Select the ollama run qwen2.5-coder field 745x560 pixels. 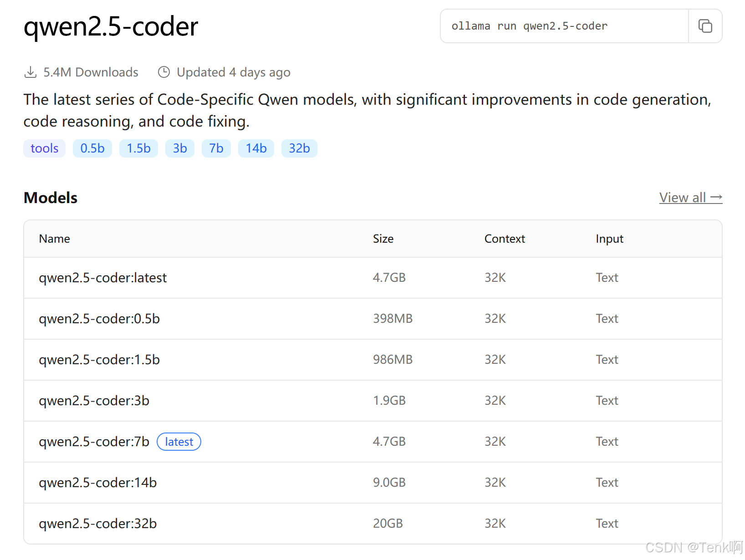(564, 26)
